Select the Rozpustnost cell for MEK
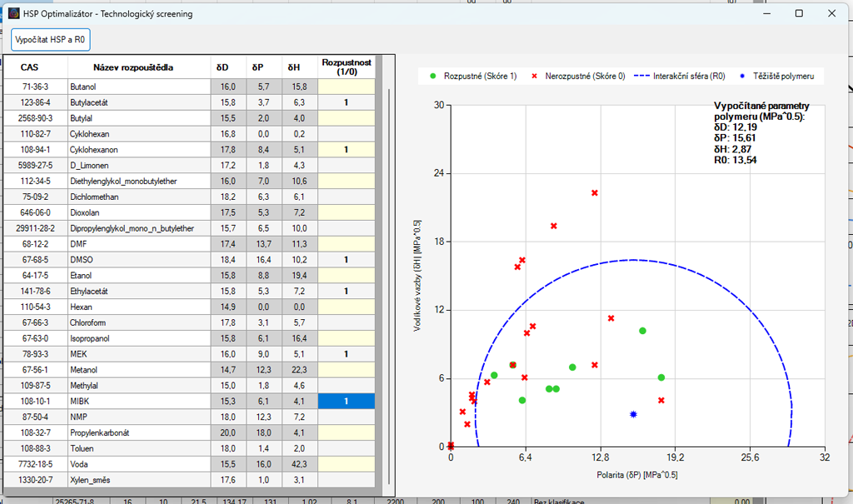 pyautogui.click(x=347, y=355)
